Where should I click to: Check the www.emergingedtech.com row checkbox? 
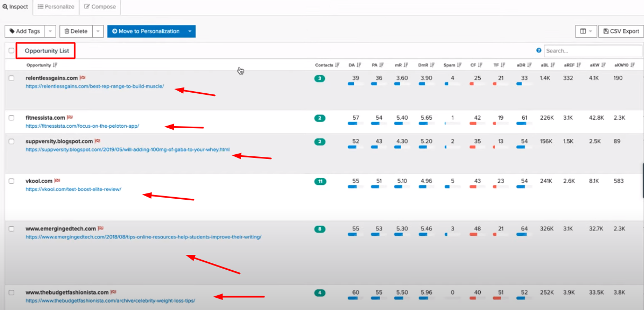pyautogui.click(x=12, y=229)
